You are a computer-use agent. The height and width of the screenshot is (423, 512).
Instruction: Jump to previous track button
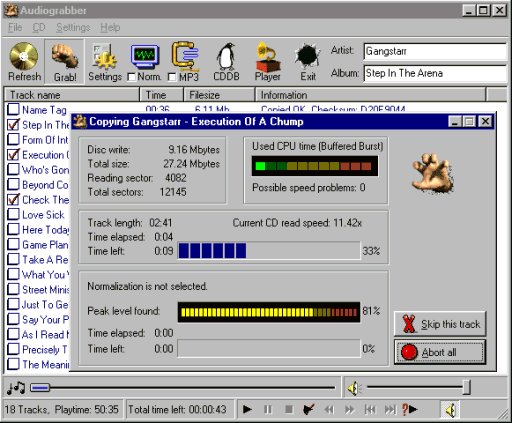[x=370, y=409]
